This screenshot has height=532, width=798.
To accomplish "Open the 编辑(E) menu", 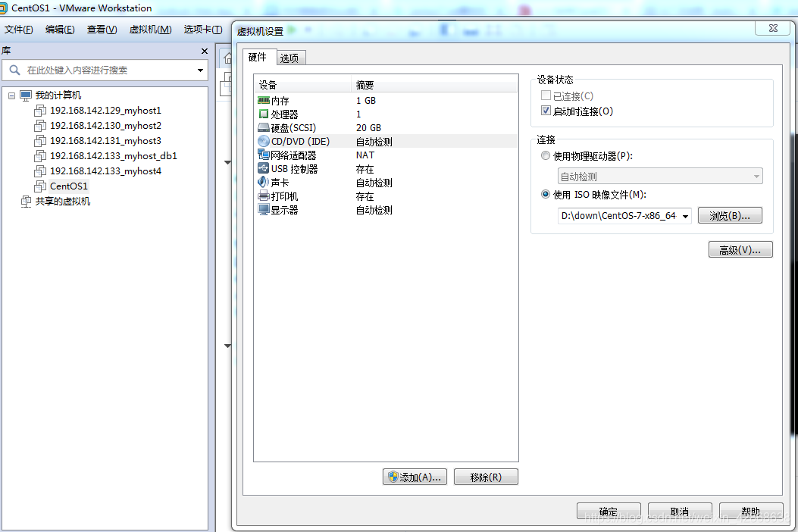I will point(60,30).
